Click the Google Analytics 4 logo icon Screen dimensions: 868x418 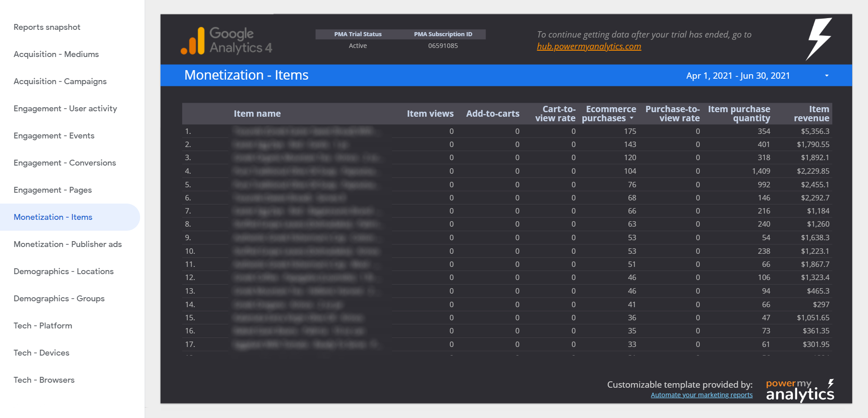(x=193, y=41)
